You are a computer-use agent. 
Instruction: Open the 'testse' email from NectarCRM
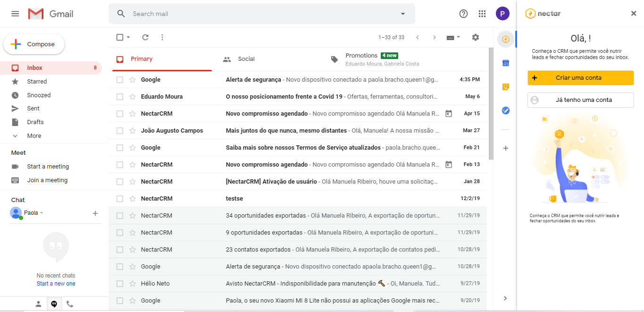tap(298, 199)
